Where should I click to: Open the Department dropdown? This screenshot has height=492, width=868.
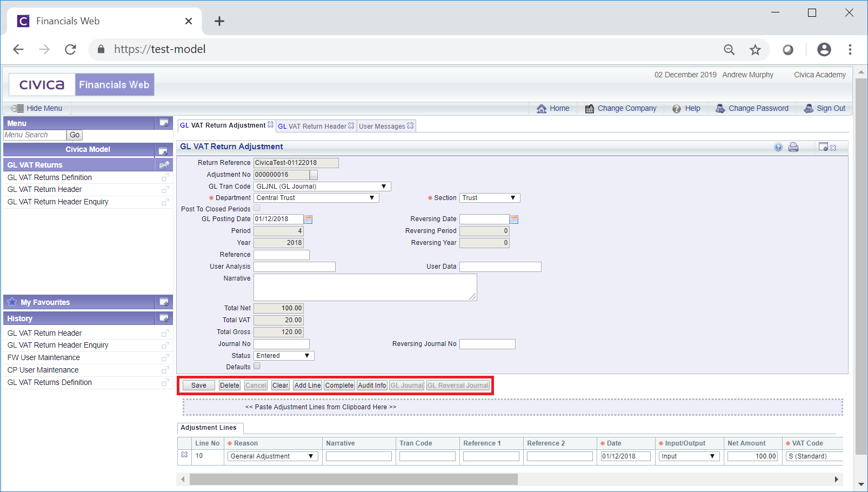tap(316, 198)
